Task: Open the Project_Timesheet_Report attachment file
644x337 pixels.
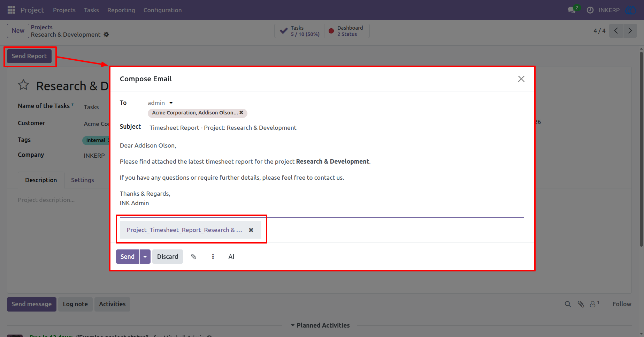Action: [184, 230]
